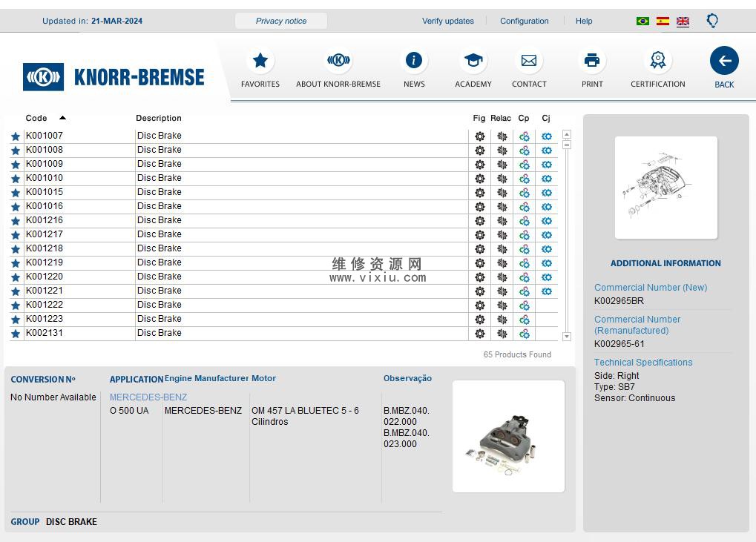Open the Certification ribbon icon
The width and height of the screenshot is (756, 542).
657,61
